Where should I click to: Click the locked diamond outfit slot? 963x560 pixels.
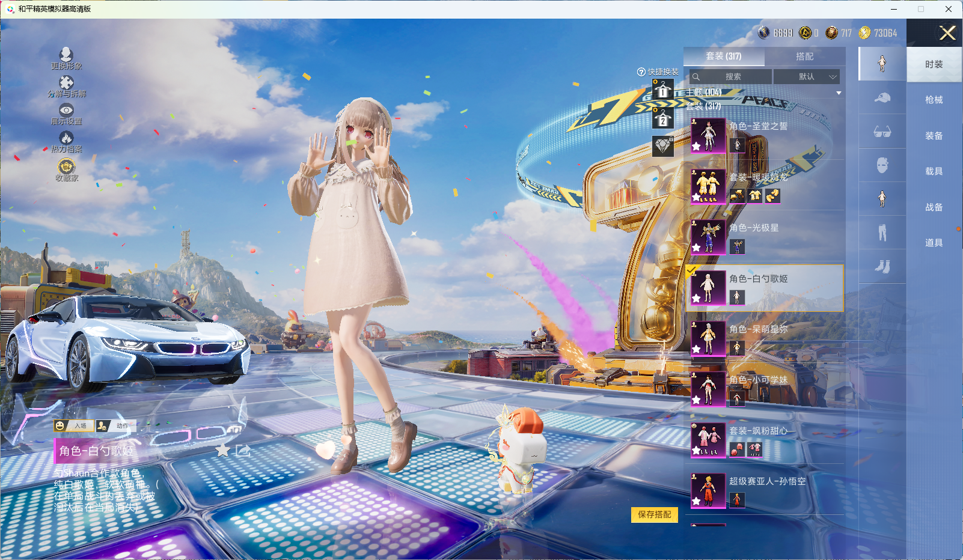(662, 146)
